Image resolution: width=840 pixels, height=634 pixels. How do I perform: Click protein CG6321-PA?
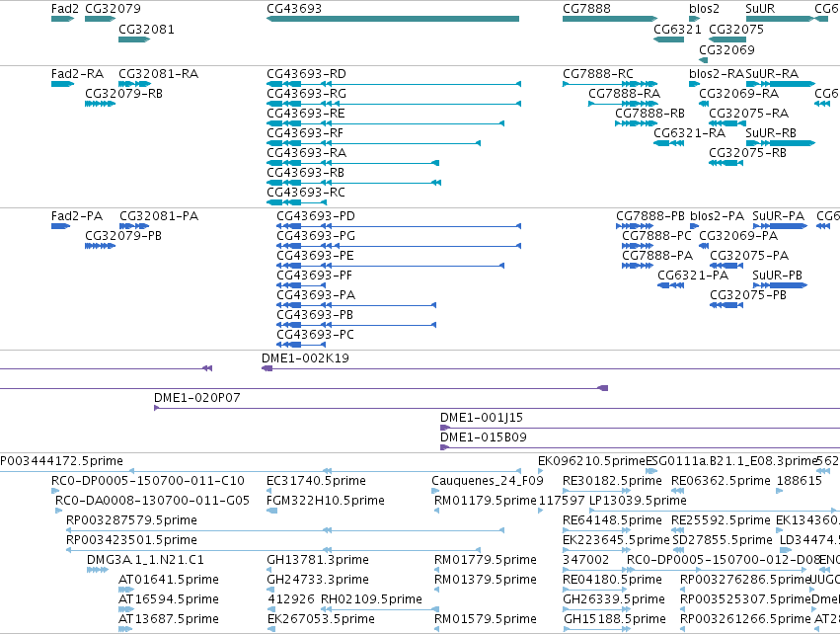[x=670, y=285]
